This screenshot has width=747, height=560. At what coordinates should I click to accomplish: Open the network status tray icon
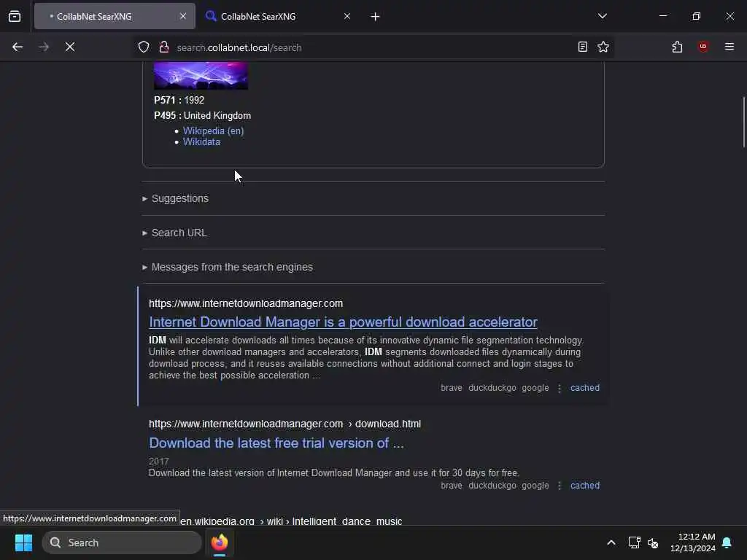[x=634, y=542]
